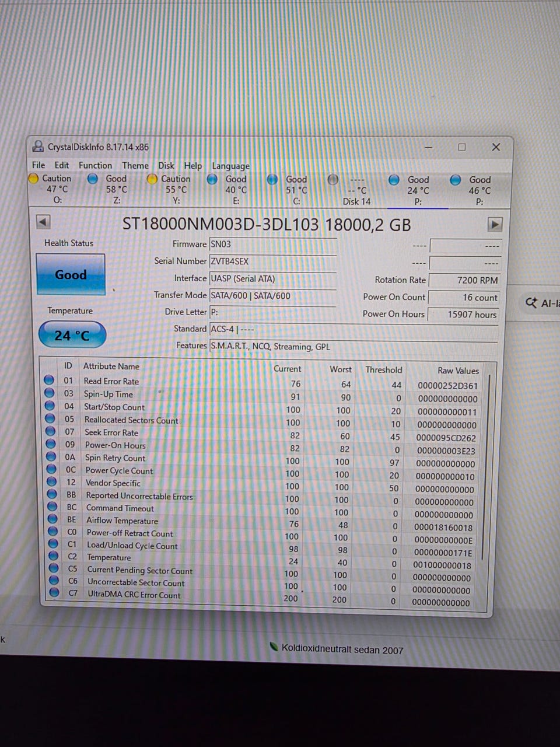Select the Caution disk Y: status icon
The image size is (560, 747).
[x=152, y=179]
